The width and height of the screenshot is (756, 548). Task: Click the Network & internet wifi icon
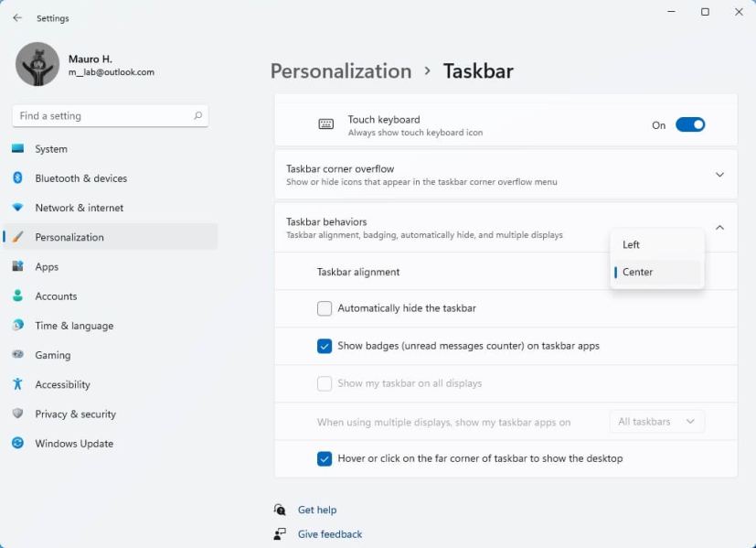tap(17, 208)
